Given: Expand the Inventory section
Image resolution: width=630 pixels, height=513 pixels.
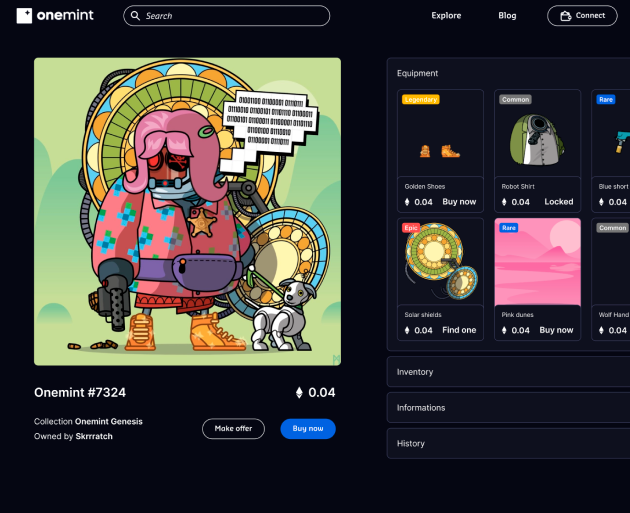Looking at the screenshot, I should pyautogui.click(x=508, y=372).
